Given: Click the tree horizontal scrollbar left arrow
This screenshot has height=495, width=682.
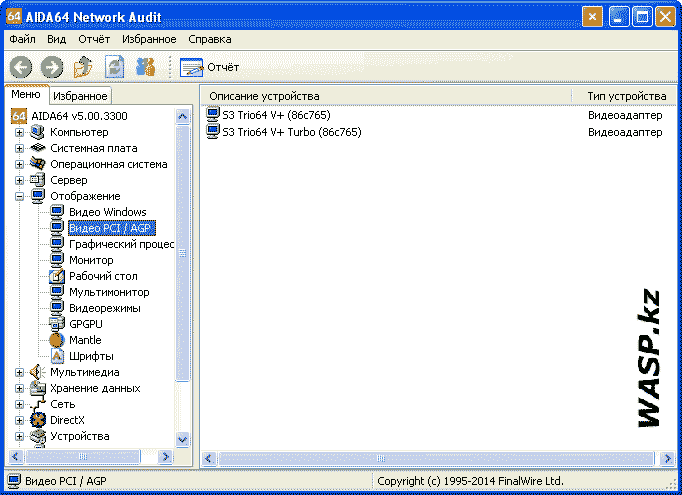Looking at the screenshot, I should click(16, 456).
